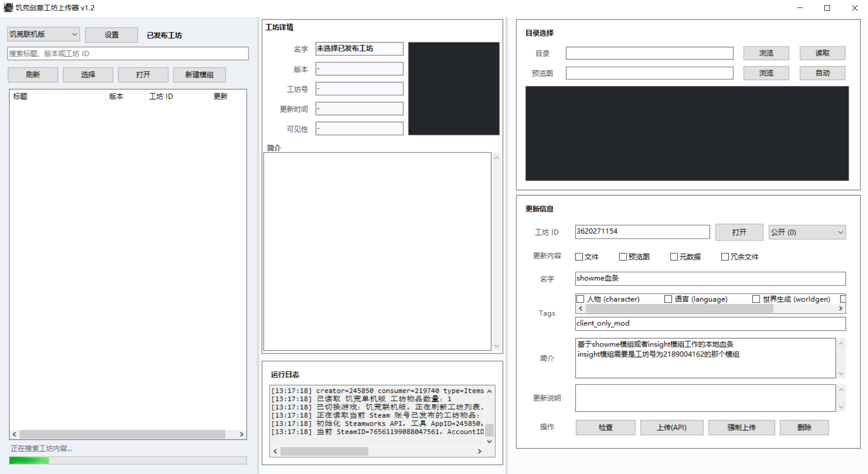Screen dimensions: 868x474
Task: Click the 简介 description text area in 更新信息
Action: (x=705, y=358)
